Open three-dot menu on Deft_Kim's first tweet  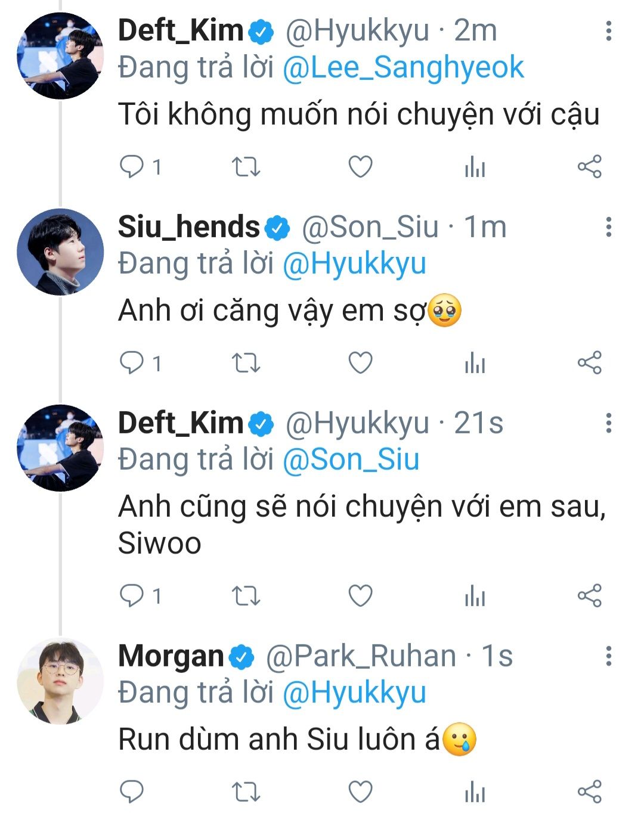608,31
